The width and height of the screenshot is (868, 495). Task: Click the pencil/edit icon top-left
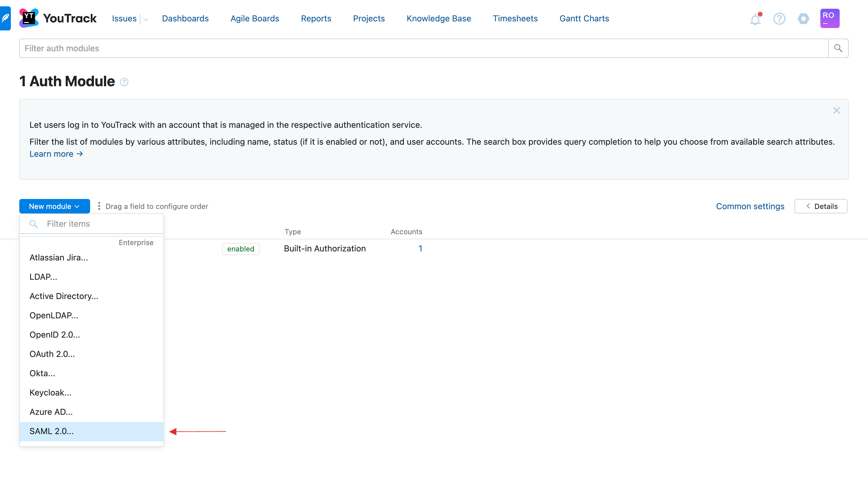click(x=5, y=18)
